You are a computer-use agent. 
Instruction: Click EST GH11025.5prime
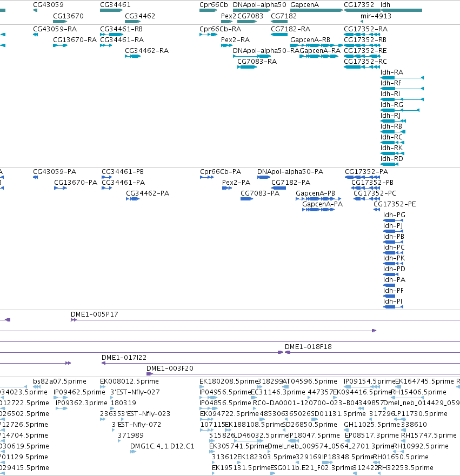(x=372, y=425)
